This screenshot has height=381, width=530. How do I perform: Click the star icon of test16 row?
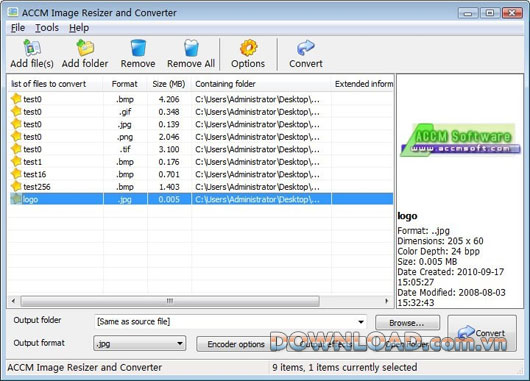tap(16, 174)
